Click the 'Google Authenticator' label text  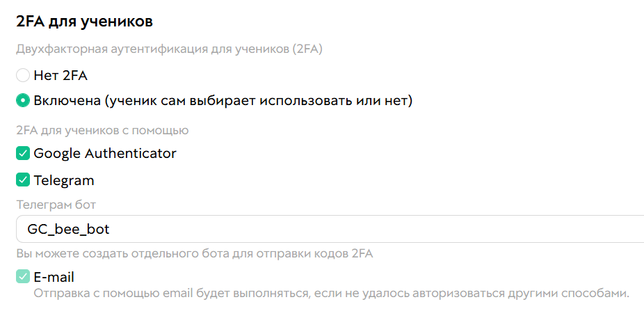(x=105, y=153)
